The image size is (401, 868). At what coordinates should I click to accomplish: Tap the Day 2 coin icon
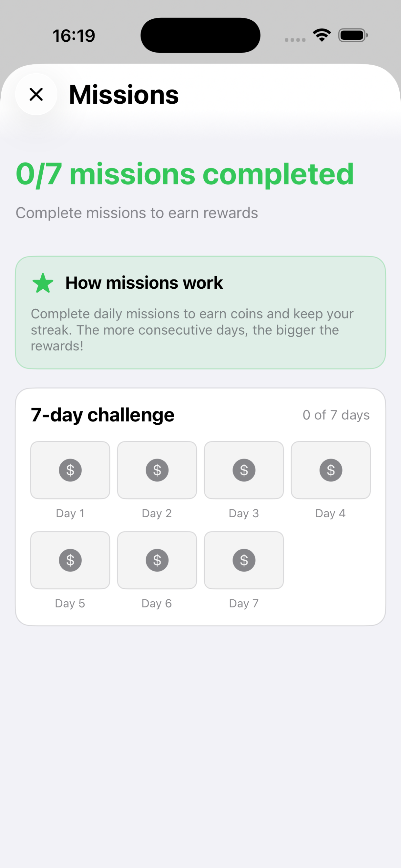(157, 470)
